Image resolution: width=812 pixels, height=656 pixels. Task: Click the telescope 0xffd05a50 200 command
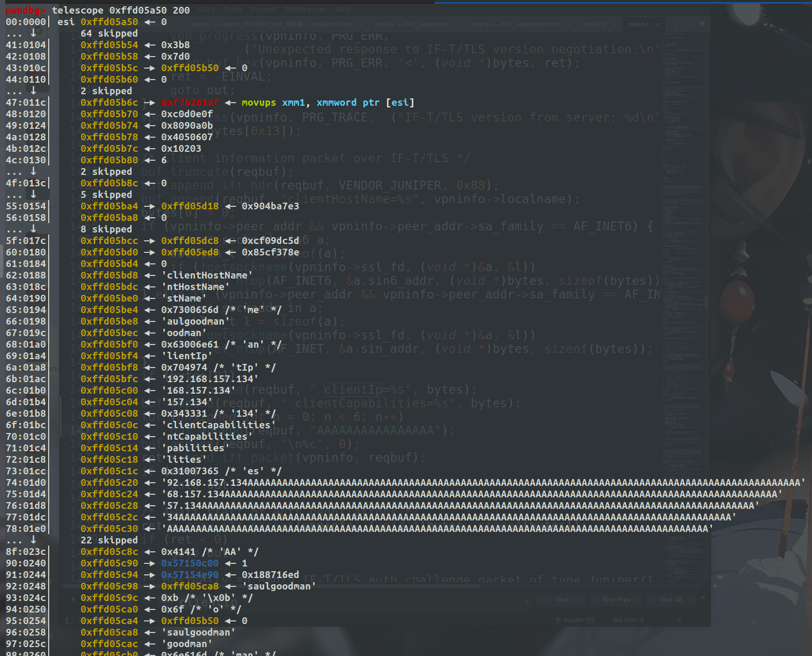coord(121,10)
